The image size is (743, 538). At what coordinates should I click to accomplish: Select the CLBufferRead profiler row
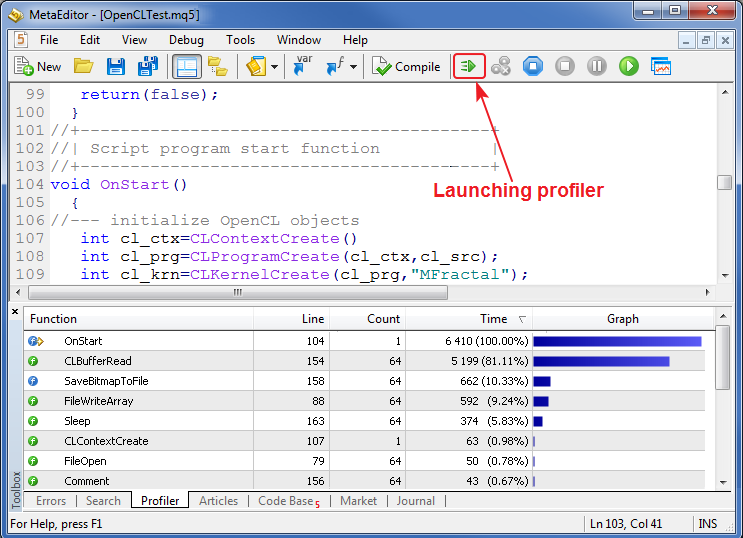coord(364,361)
